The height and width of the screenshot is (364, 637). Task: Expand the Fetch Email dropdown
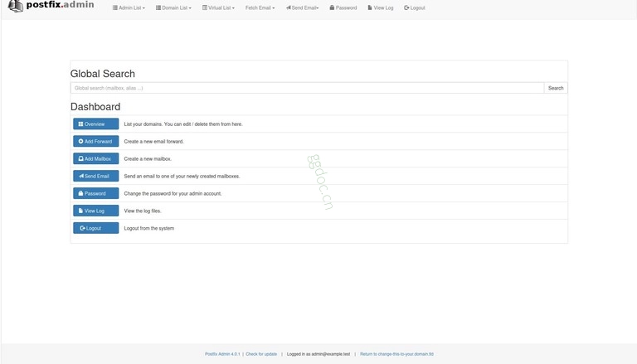point(260,7)
